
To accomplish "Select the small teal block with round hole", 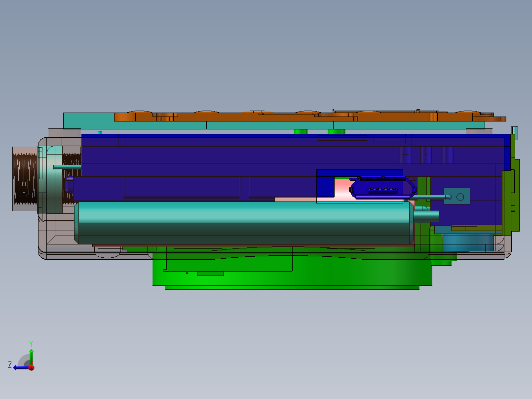I will 456,196.
